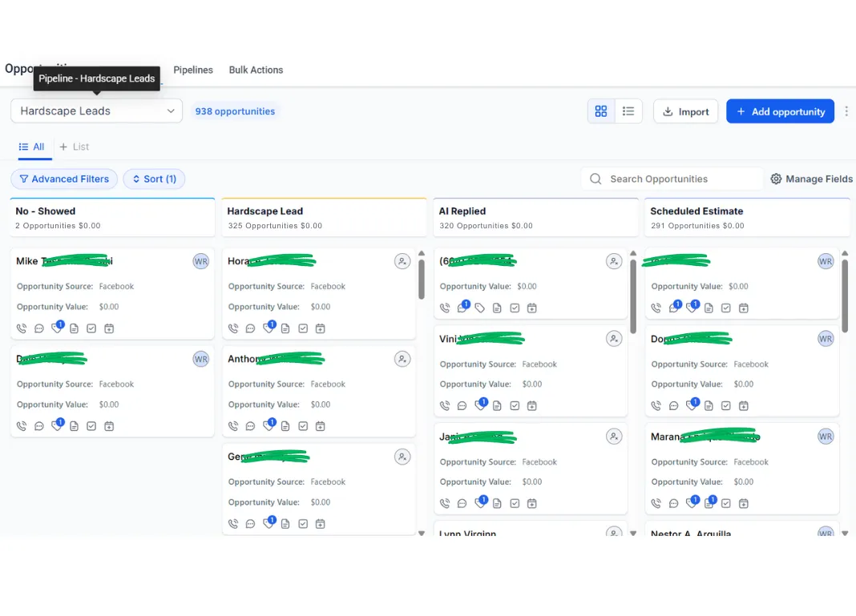This screenshot has width=856, height=616.
Task: Click the message icon on the Do card
Action: [x=674, y=405]
